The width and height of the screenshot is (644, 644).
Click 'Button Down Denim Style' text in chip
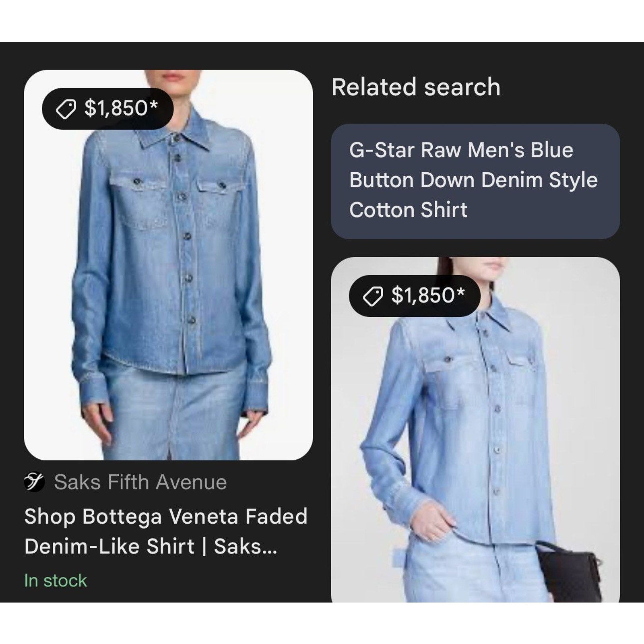[x=473, y=180]
